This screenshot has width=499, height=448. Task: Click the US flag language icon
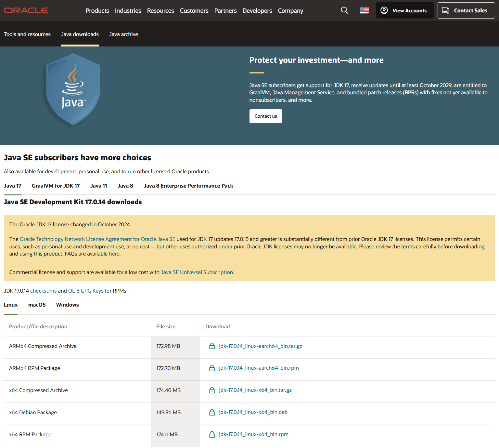(x=364, y=10)
